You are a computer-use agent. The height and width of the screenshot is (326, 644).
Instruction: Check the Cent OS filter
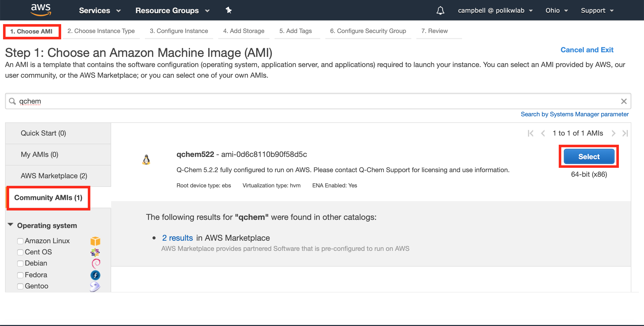tap(20, 252)
